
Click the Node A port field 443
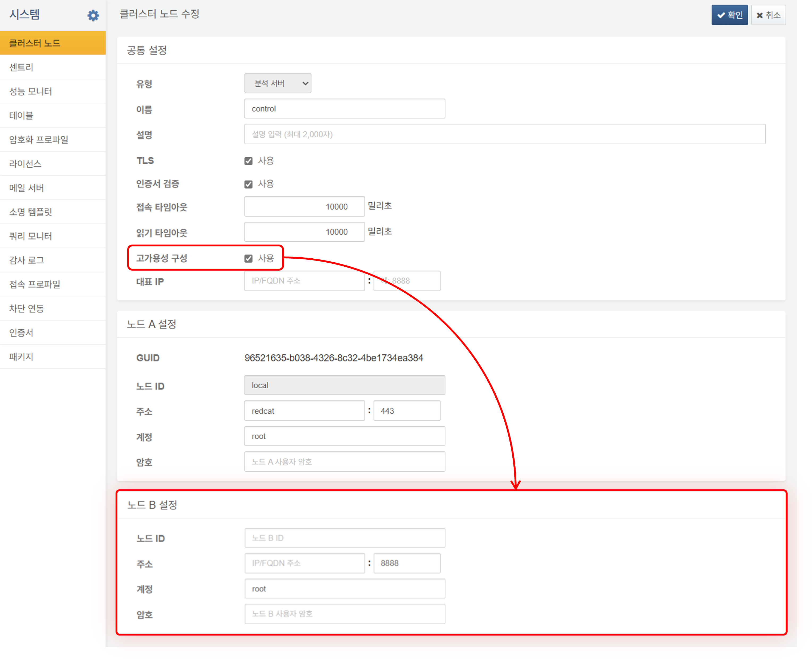pos(406,411)
